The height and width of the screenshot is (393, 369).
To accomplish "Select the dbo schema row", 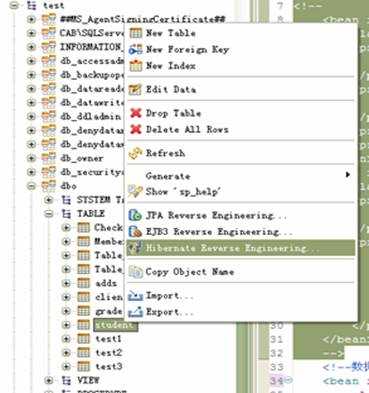I will coord(68,186).
